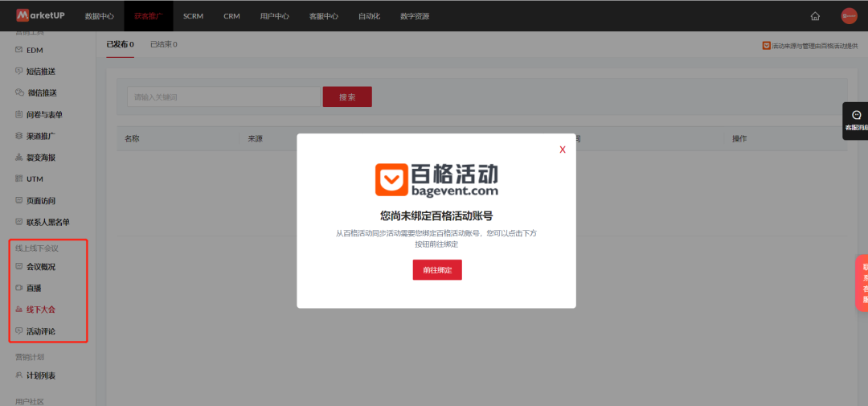Open the user avatar menu
This screenshot has width=868, height=406.
pos(849,16)
